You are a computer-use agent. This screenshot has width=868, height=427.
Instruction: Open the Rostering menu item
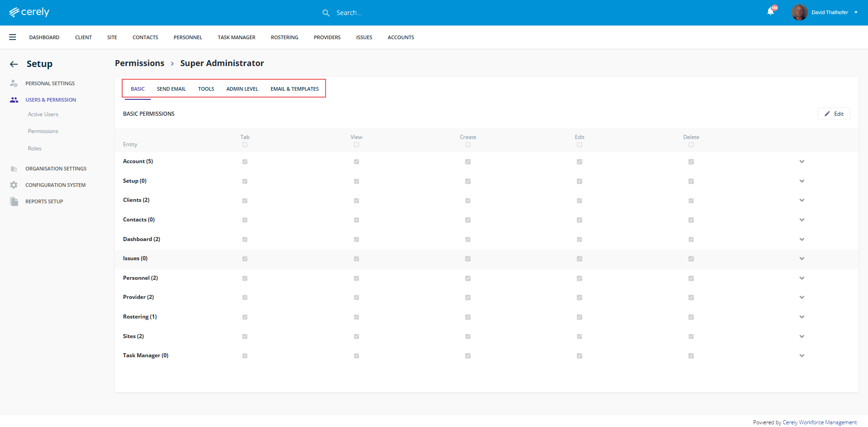(x=284, y=37)
